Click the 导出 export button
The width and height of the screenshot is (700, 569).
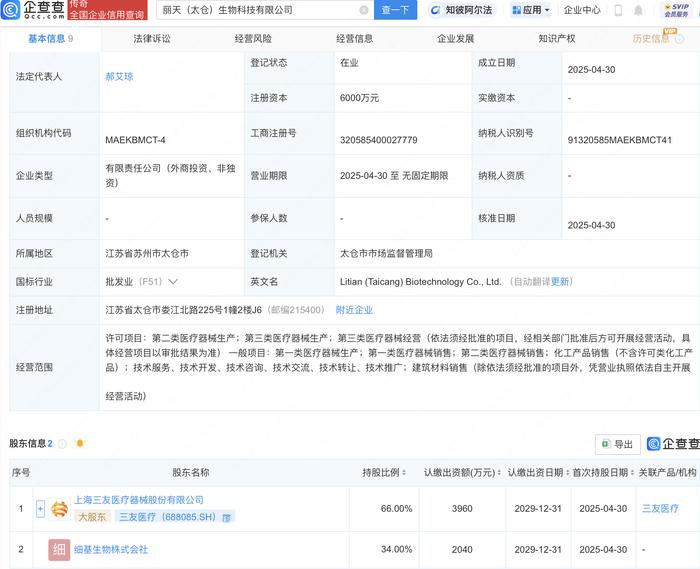tap(618, 444)
